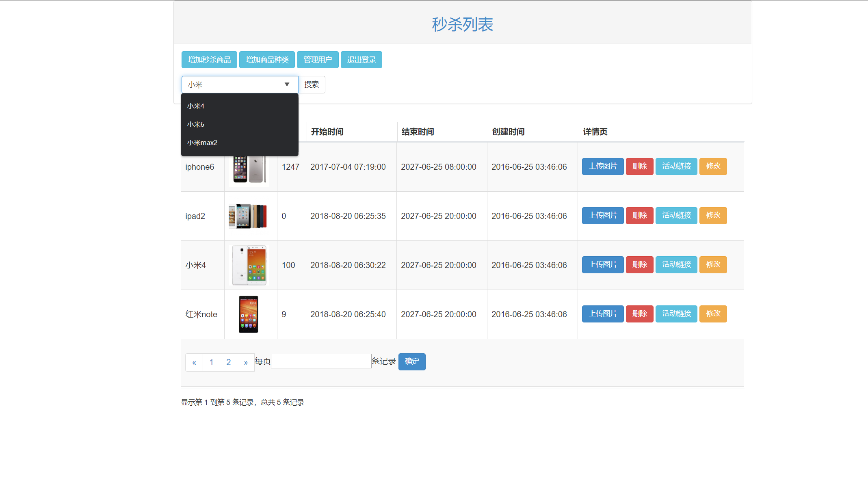Viewport: 868px width, 478px height.
Task: Go to next page with » arrow
Action: coord(246,362)
